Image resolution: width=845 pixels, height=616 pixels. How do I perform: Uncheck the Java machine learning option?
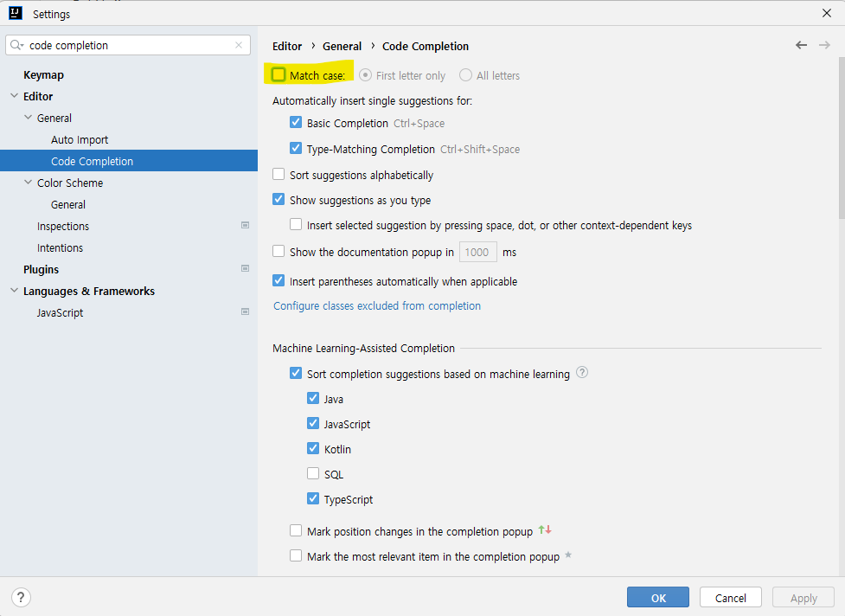point(313,398)
